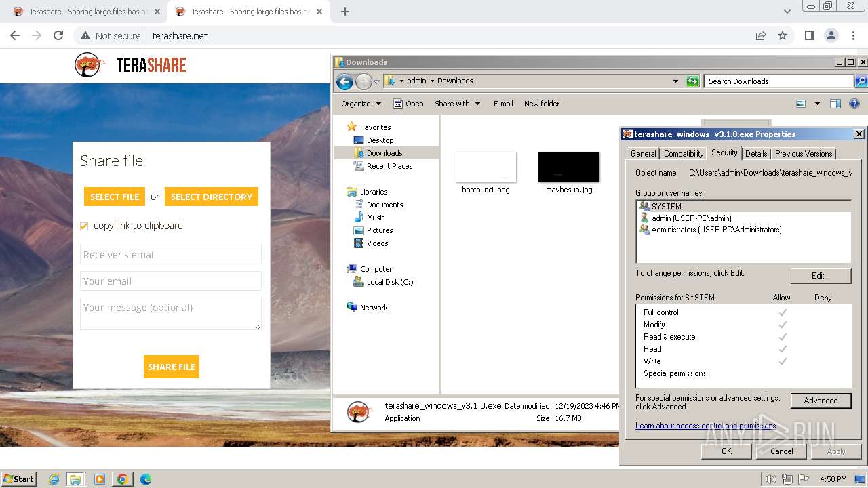Launch Internet Explorer from the taskbar

54,479
